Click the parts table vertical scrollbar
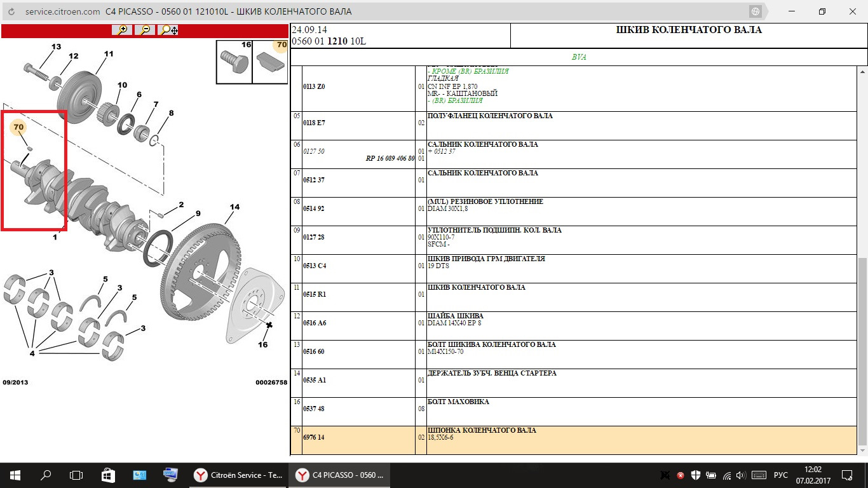Image resolution: width=868 pixels, height=488 pixels. pyautogui.click(x=862, y=352)
